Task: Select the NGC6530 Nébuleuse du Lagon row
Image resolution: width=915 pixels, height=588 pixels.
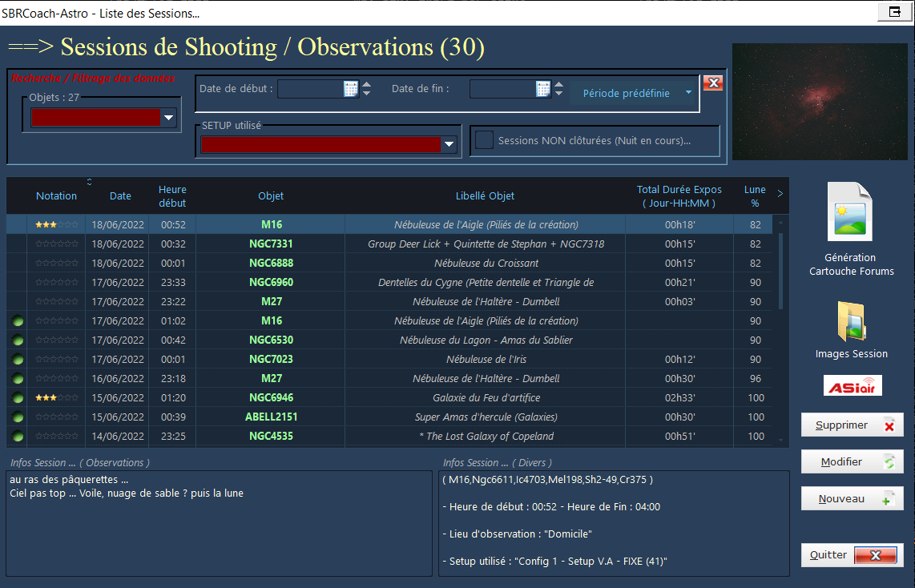Action: pos(389,340)
